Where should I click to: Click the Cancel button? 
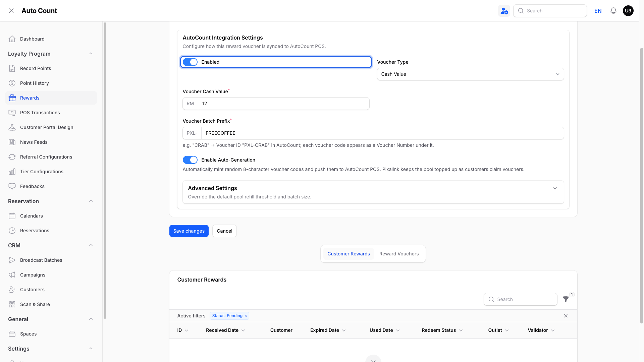[224, 231]
